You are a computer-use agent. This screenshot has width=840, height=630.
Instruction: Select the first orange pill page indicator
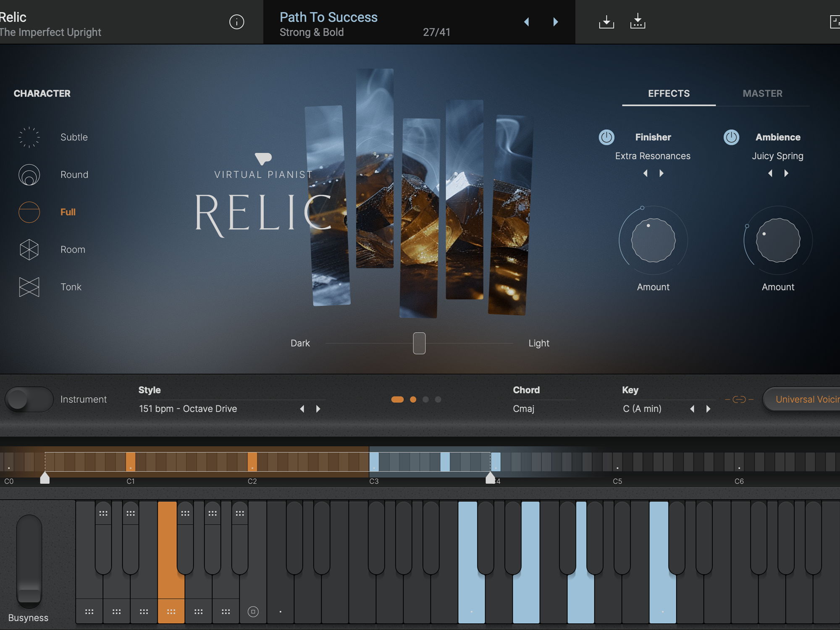point(397,399)
